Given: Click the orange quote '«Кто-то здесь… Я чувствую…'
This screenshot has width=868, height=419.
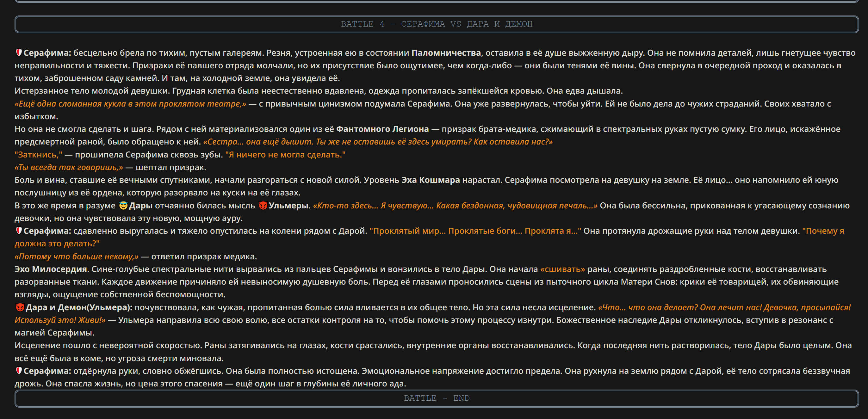Looking at the screenshot, I should [x=373, y=206].
